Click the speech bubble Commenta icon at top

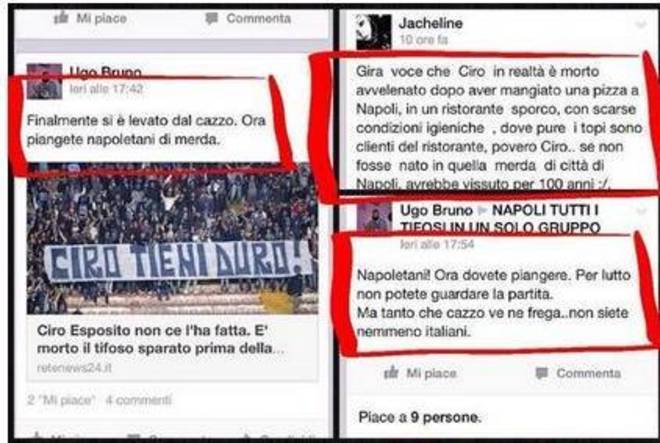(x=212, y=18)
